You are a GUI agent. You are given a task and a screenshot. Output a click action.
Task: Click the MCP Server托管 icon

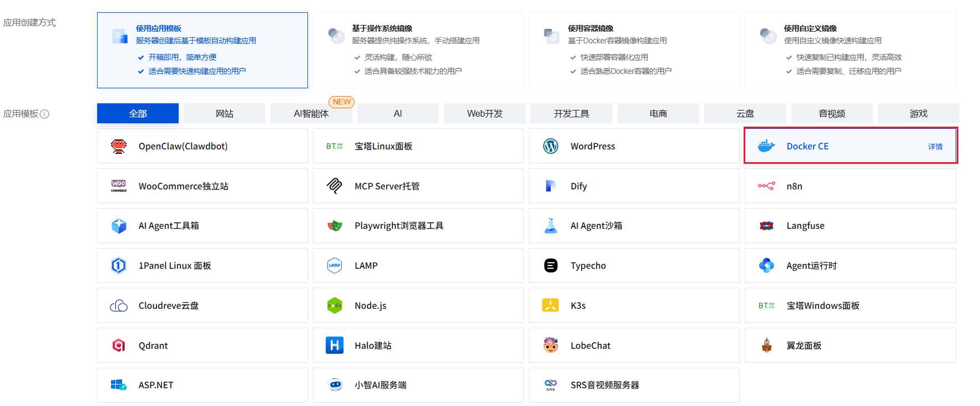[335, 186]
